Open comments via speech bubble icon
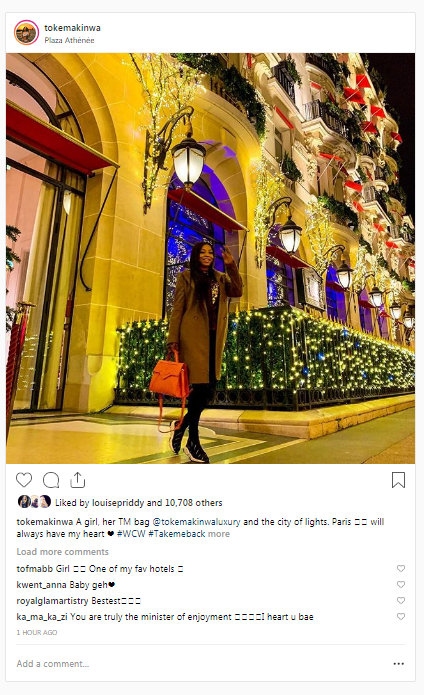Image resolution: width=424 pixels, height=695 pixels. pyautogui.click(x=51, y=480)
